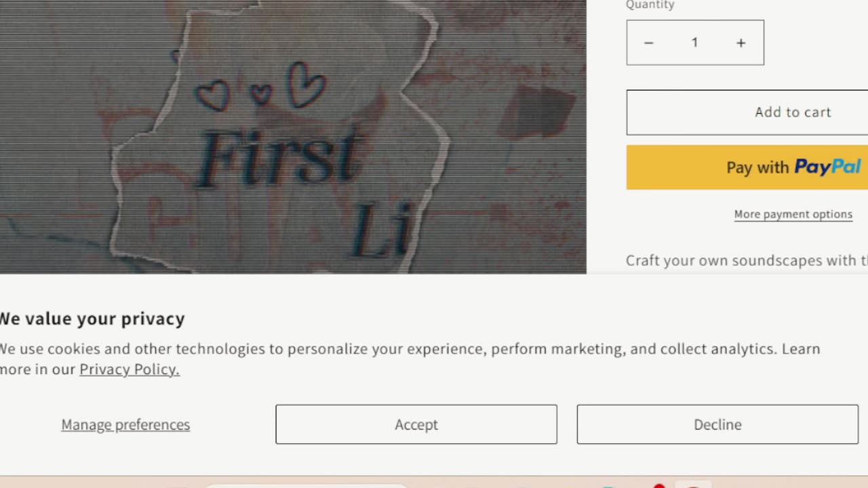This screenshot has width=868, height=488.
Task: Open More payment options link
Action: coord(793,214)
